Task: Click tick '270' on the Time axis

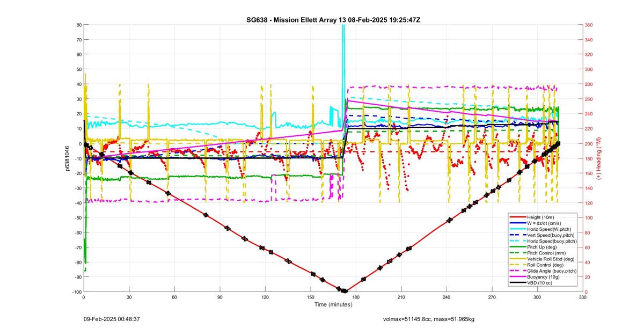Action: pos(492,296)
